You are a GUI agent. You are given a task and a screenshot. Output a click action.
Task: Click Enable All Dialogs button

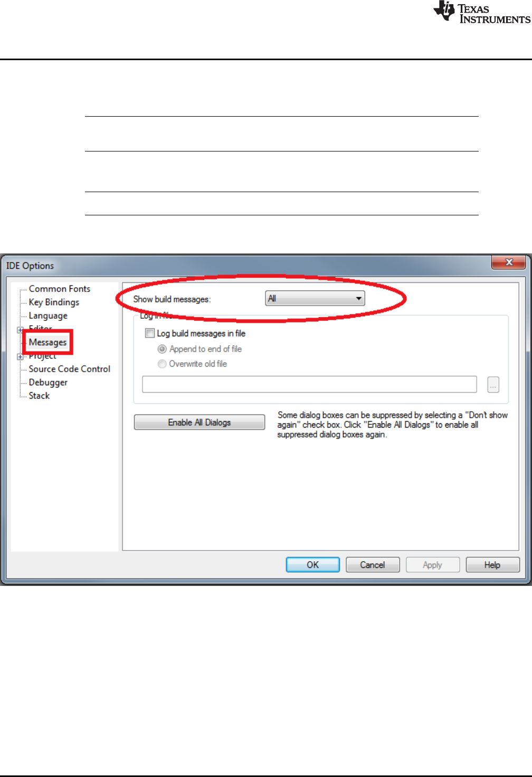pyautogui.click(x=199, y=422)
